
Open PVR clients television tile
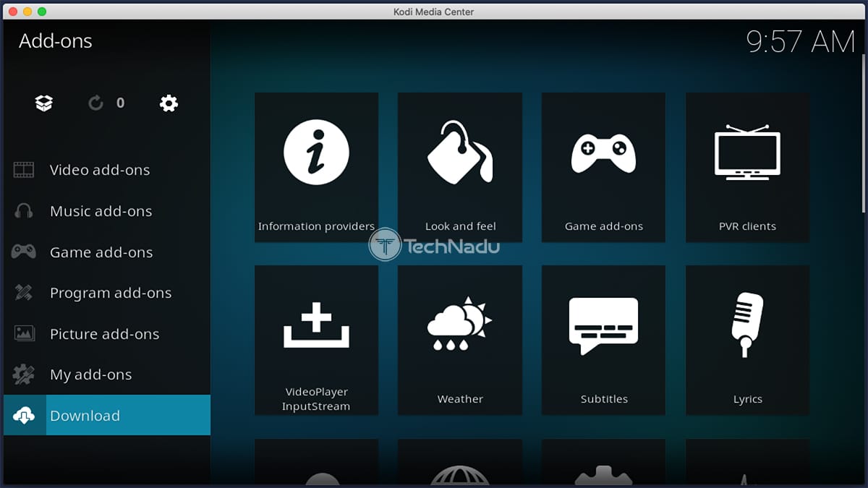point(748,167)
